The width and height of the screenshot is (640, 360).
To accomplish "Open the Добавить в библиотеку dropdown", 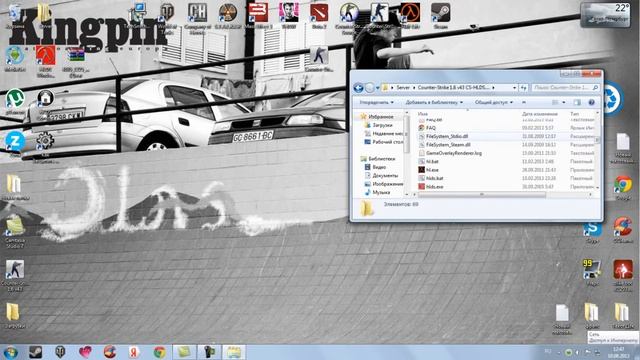I will [x=434, y=102].
